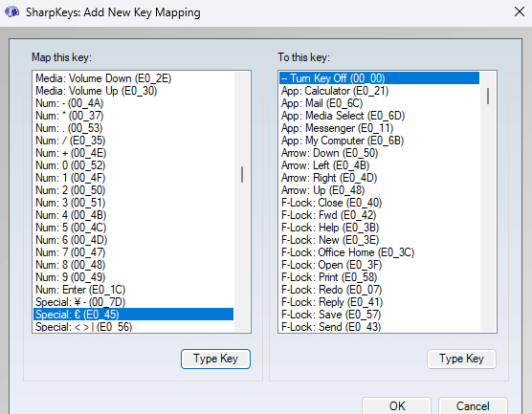This screenshot has width=532, height=414.
Task: Select Num: Enter (E0_1C) in left list
Action: [x=133, y=290]
